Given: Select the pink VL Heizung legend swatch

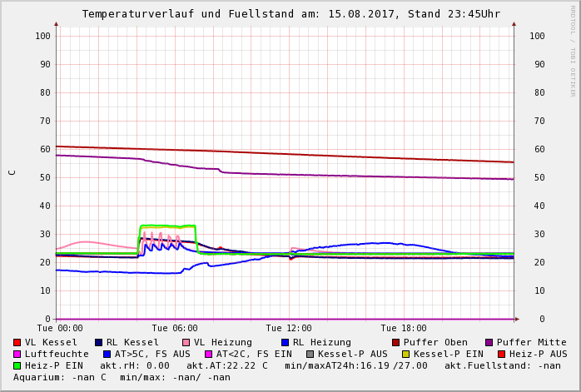Looking at the screenshot, I should point(186,342).
